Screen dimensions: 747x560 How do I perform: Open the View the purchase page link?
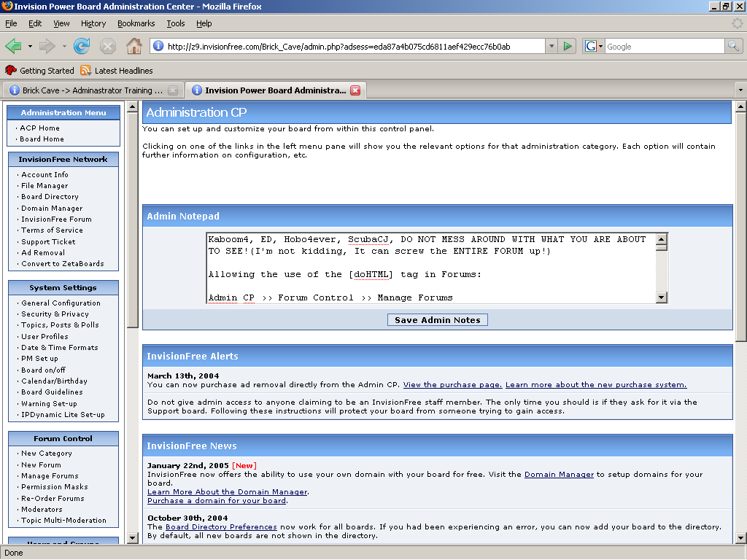pyautogui.click(x=452, y=385)
